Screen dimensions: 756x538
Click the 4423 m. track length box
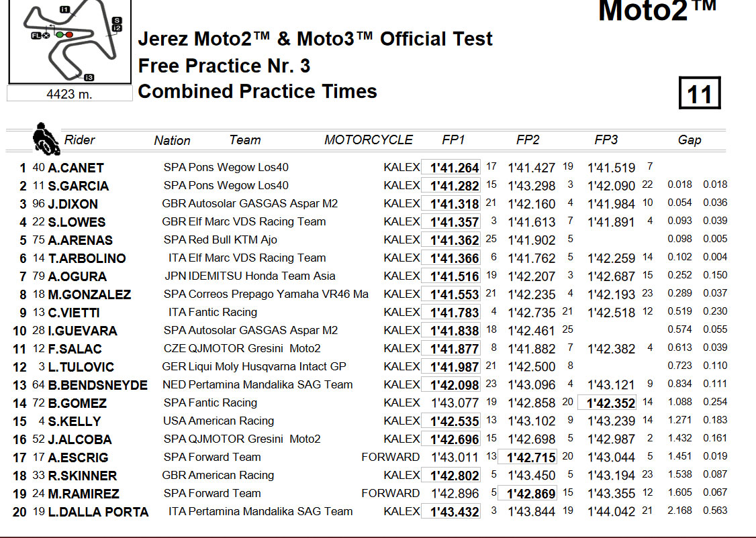pyautogui.click(x=69, y=94)
